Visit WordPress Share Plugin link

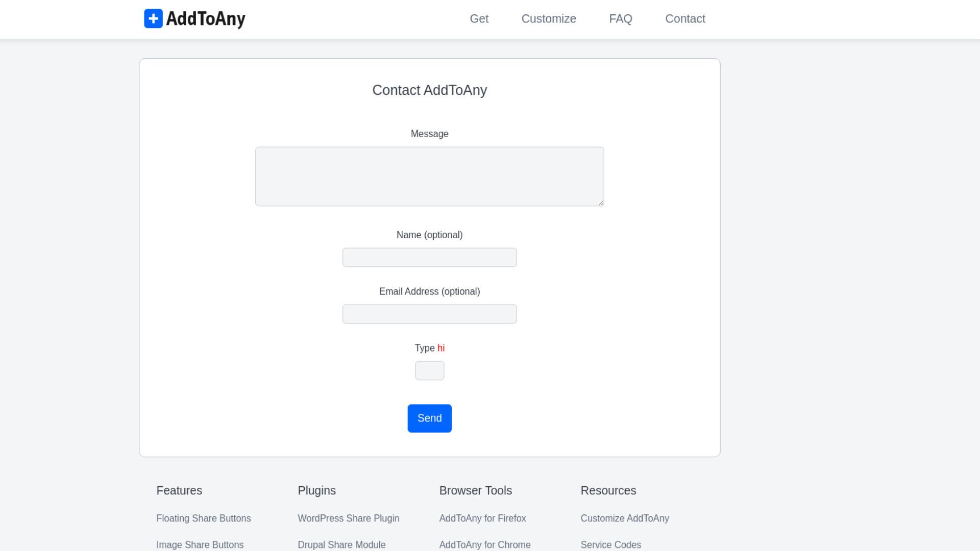pos(349,518)
